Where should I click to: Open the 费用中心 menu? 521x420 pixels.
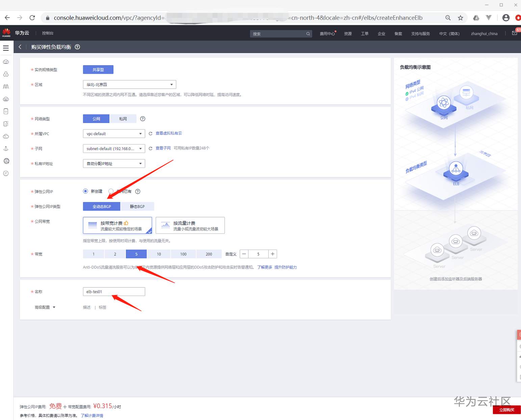(328, 33)
